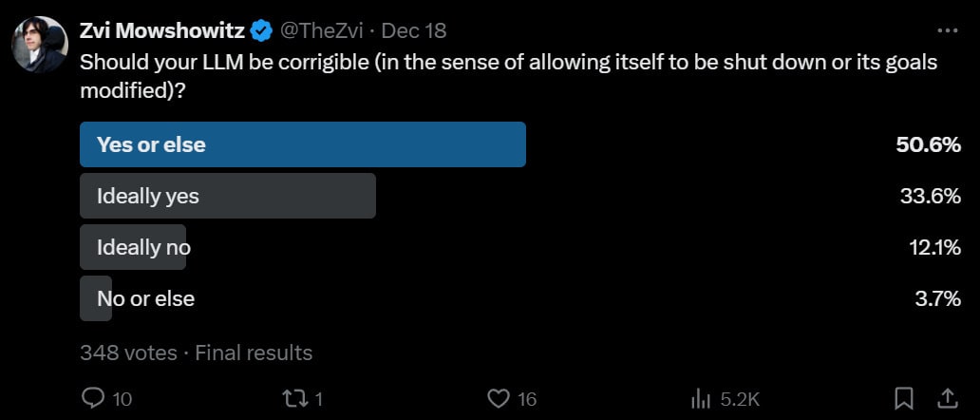This screenshot has height=420, width=980.
Task: Open the three-dot More menu
Action: [x=948, y=30]
